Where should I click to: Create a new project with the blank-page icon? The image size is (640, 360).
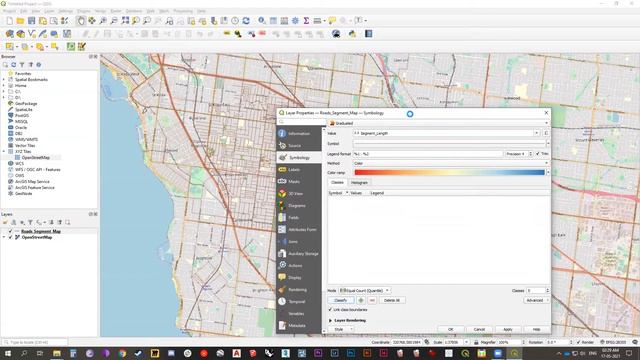[x=9, y=21]
